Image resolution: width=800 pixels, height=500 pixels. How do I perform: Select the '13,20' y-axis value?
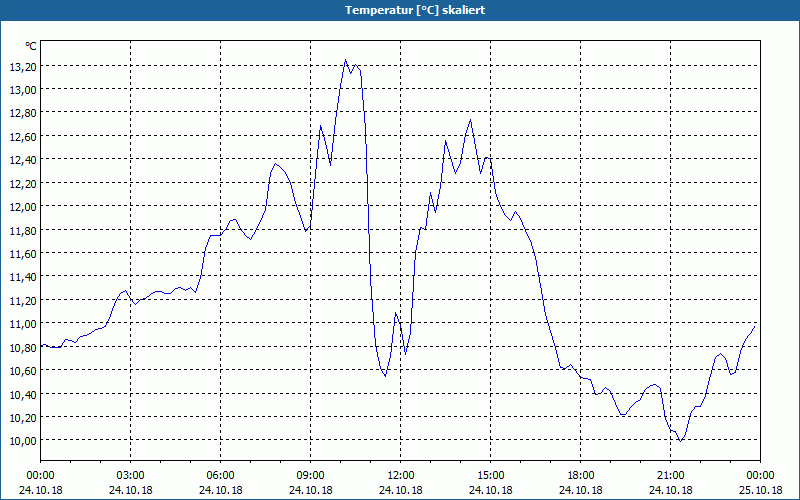23,66
